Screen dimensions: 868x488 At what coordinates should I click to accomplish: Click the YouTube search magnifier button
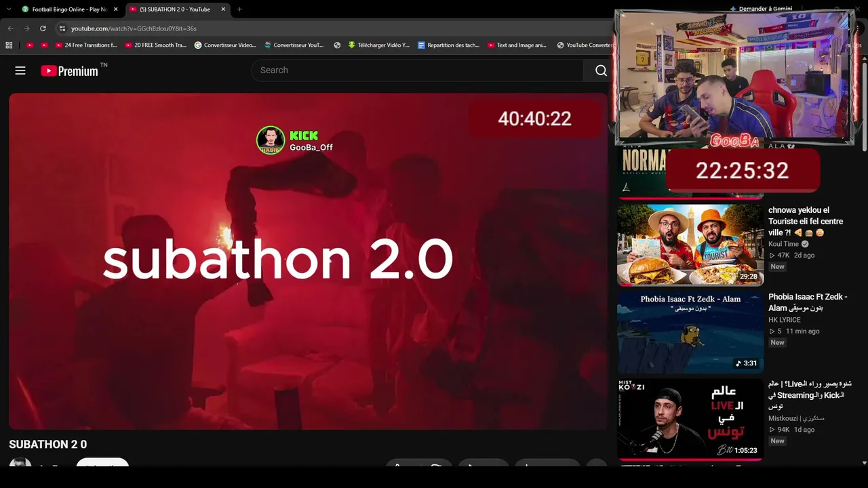click(x=601, y=70)
